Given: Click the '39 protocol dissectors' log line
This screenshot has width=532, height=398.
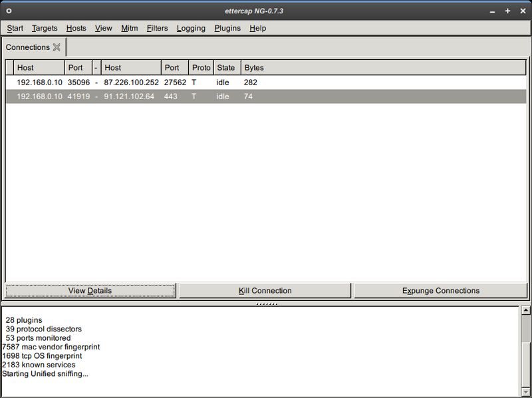Looking at the screenshot, I should [x=43, y=329].
